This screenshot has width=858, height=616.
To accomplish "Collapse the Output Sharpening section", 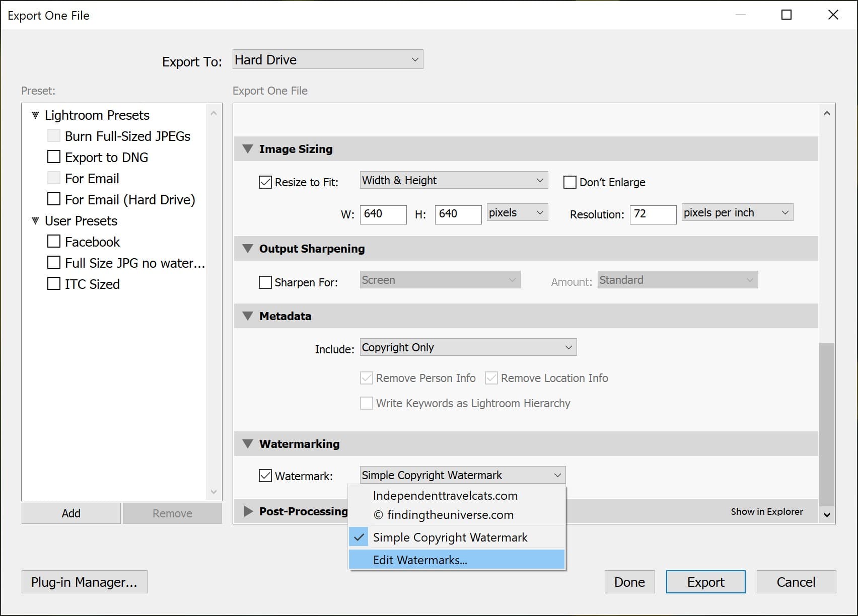I will [247, 248].
